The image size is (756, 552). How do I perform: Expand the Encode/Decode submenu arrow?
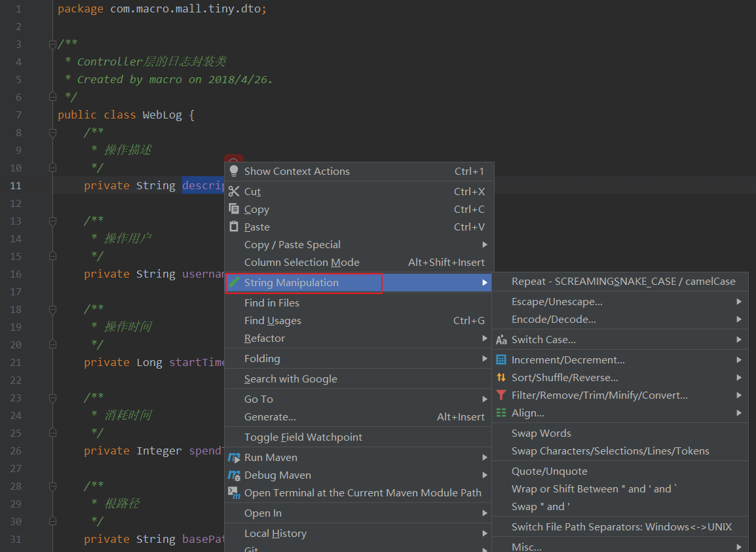coord(739,319)
